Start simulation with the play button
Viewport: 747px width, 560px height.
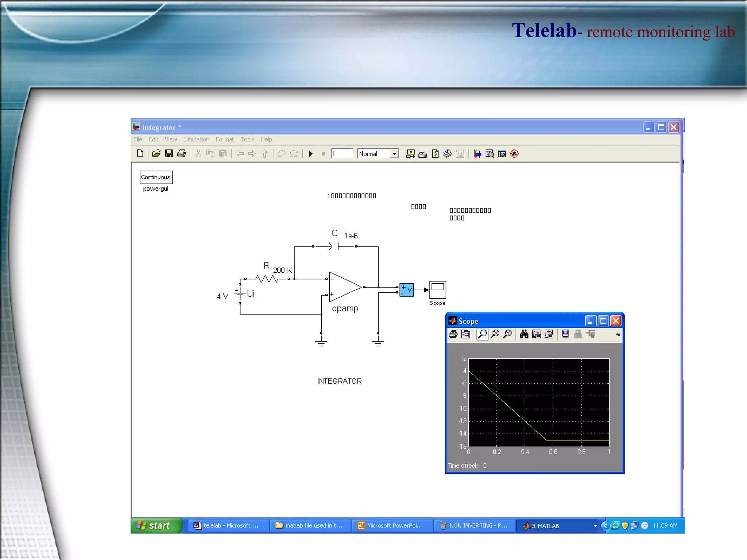point(310,153)
